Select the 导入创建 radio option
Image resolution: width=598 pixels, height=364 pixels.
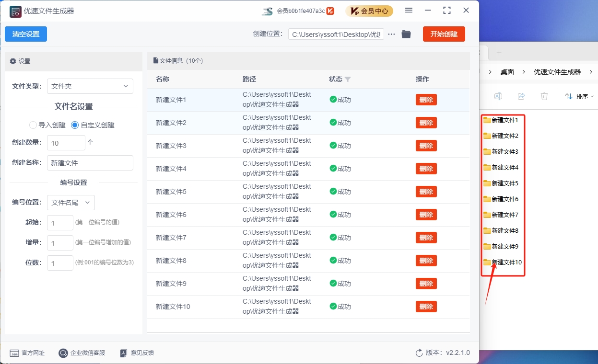[x=33, y=125]
